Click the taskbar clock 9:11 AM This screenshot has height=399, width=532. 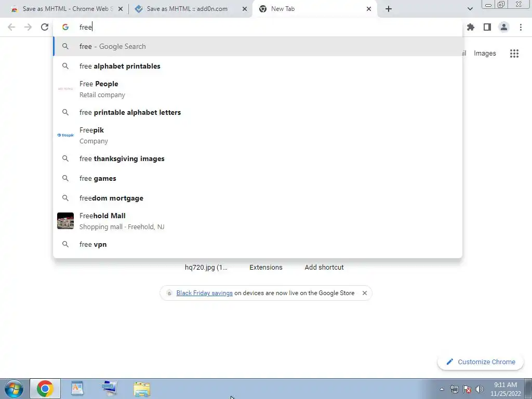506,385
